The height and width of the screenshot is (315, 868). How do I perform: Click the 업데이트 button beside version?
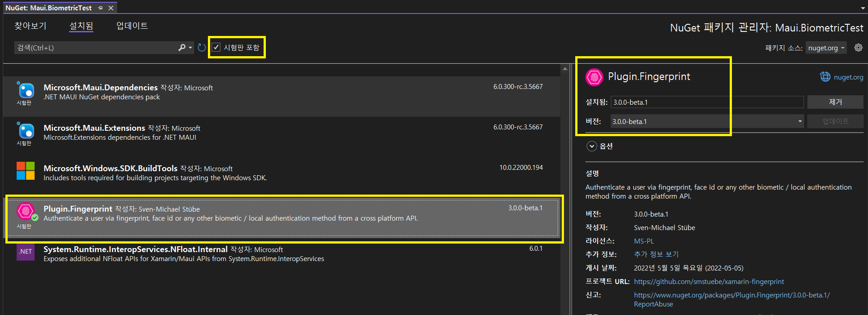pos(835,121)
